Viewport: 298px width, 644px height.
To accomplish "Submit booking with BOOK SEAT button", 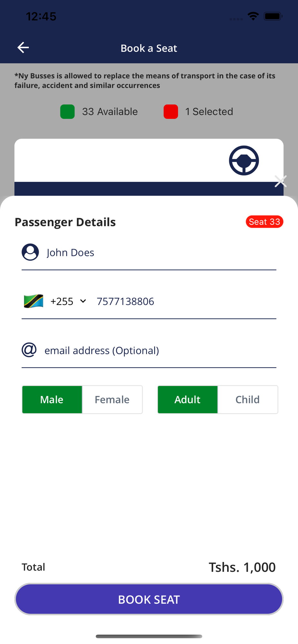I will click(x=149, y=599).
